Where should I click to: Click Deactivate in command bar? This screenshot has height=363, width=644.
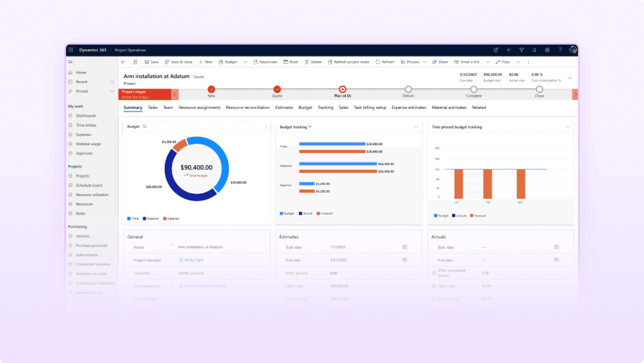(265, 62)
